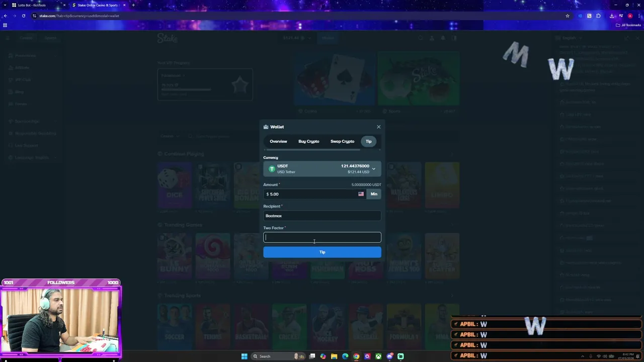Switch to the Overview wallet tab
The height and width of the screenshot is (362, 644).
[278, 141]
